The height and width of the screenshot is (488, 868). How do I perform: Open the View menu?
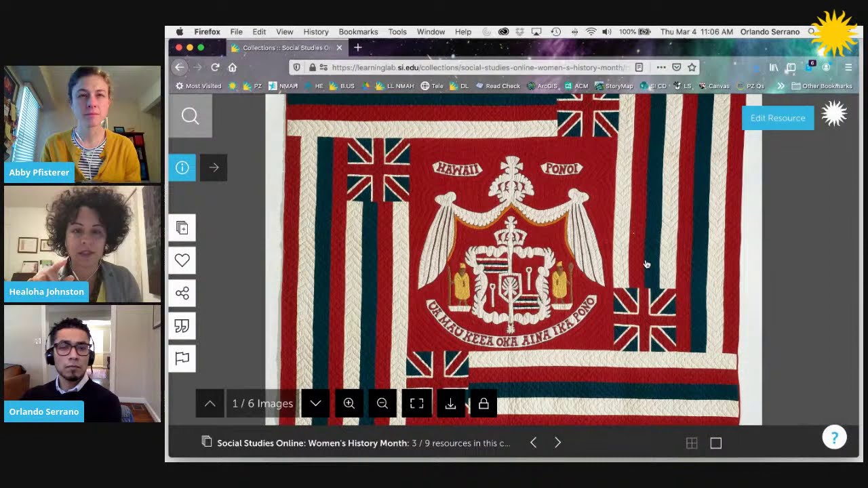(284, 32)
